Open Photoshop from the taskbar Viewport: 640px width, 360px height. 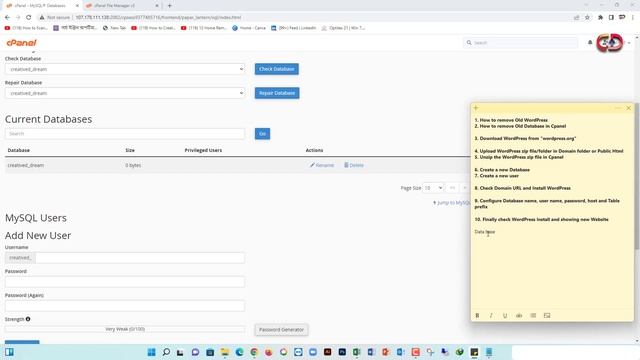click(342, 352)
